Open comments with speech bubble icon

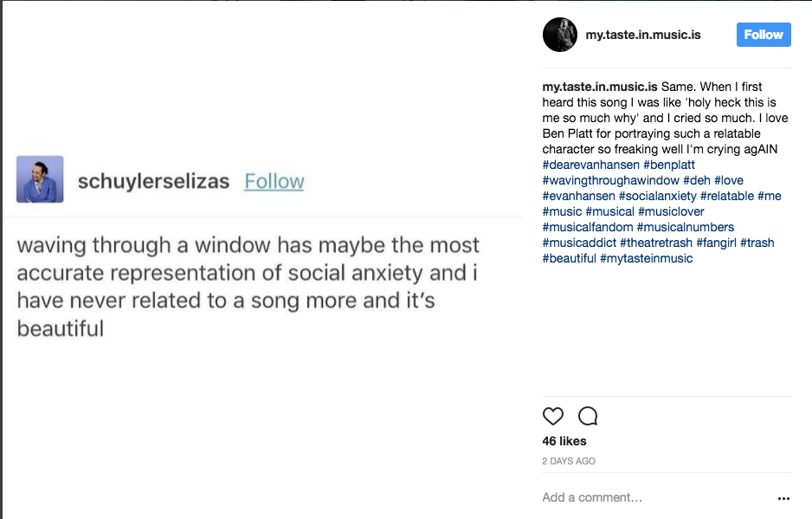pos(588,417)
